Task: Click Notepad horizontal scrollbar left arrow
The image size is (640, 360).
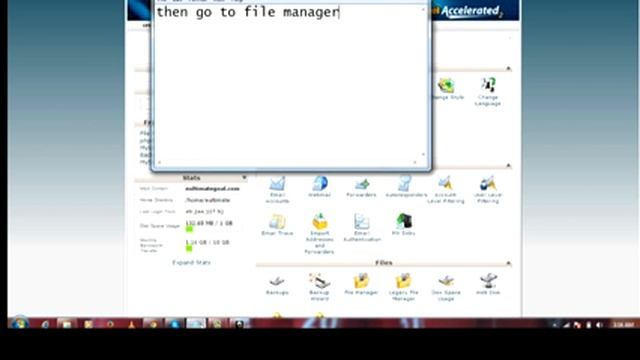Action: tap(159, 162)
